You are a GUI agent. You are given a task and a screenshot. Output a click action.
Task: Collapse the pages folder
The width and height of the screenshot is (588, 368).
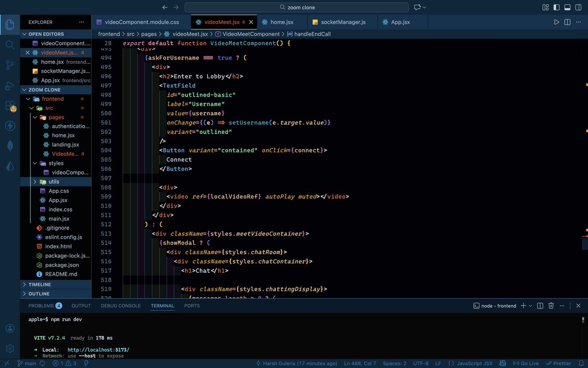click(x=55, y=117)
